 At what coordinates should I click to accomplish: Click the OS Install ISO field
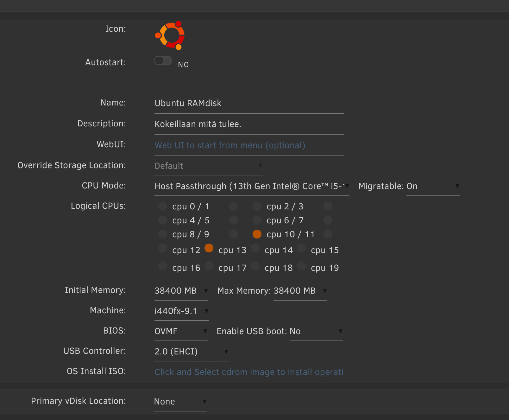[x=249, y=372]
